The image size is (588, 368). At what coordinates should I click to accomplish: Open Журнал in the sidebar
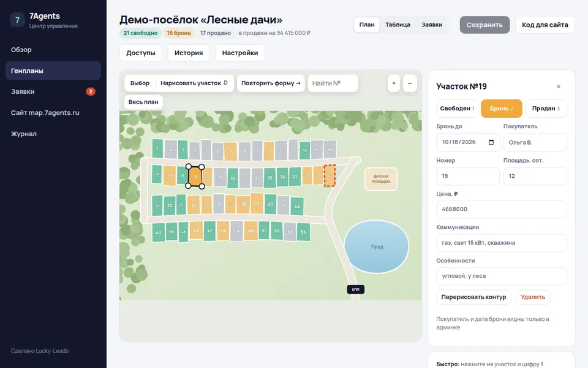(53, 134)
